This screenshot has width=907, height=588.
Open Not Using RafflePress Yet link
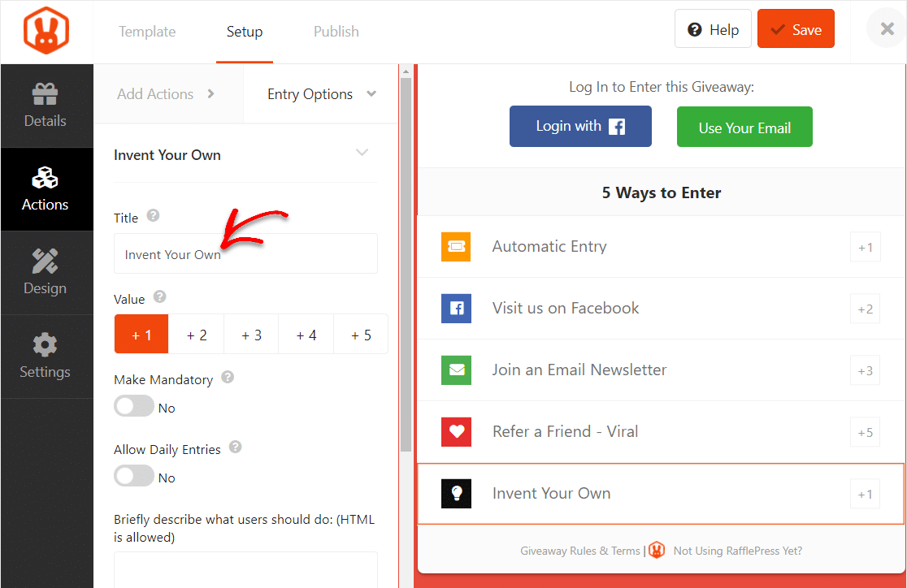pyautogui.click(x=737, y=551)
